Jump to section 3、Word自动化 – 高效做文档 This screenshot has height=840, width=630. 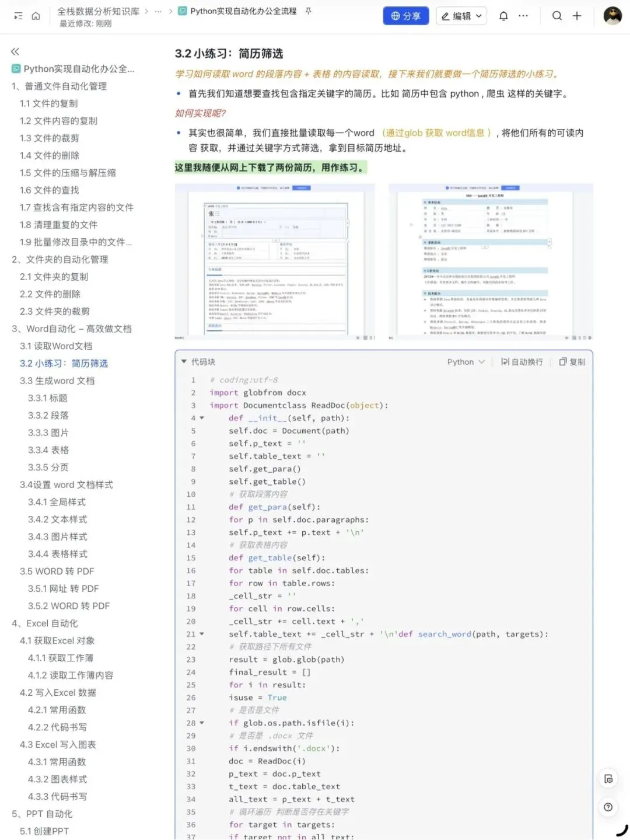pos(72,329)
